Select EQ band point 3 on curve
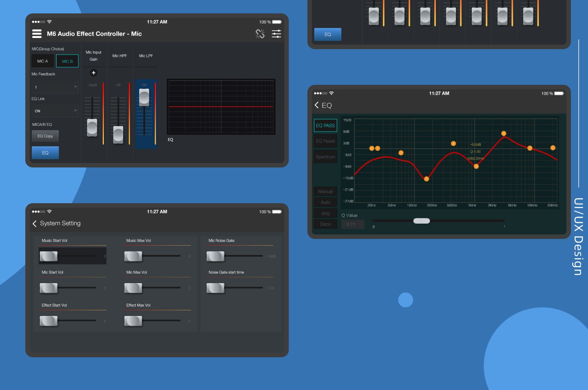 coord(426,179)
